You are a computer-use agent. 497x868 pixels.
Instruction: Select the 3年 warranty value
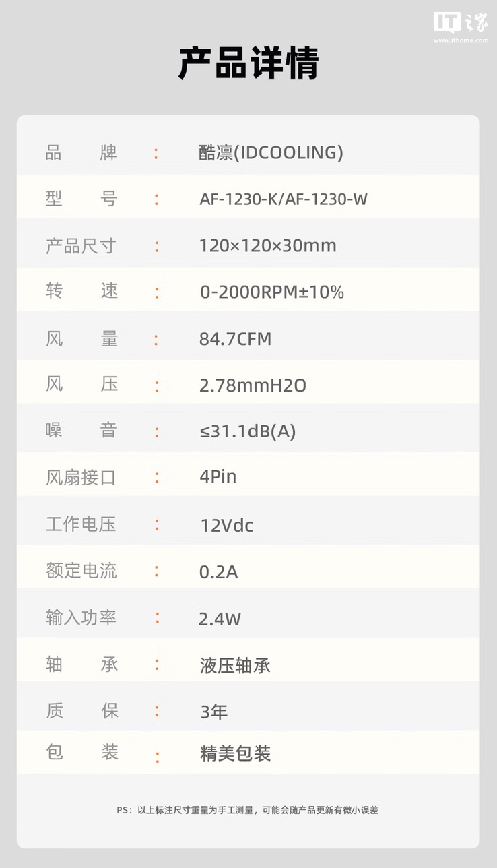point(213,712)
